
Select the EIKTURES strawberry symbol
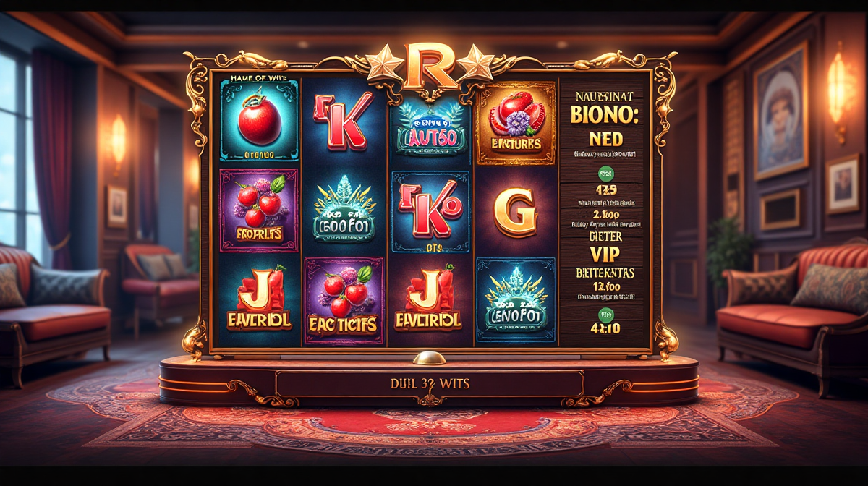pyautogui.click(x=516, y=122)
